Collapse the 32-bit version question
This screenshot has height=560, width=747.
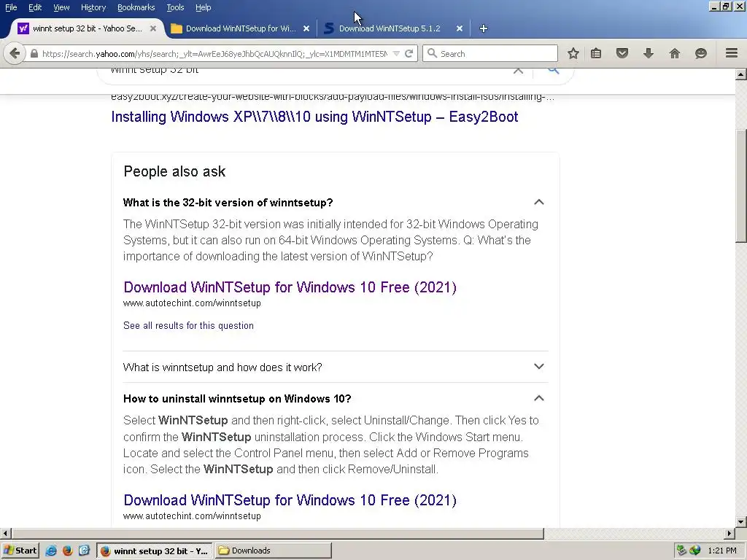click(x=539, y=202)
